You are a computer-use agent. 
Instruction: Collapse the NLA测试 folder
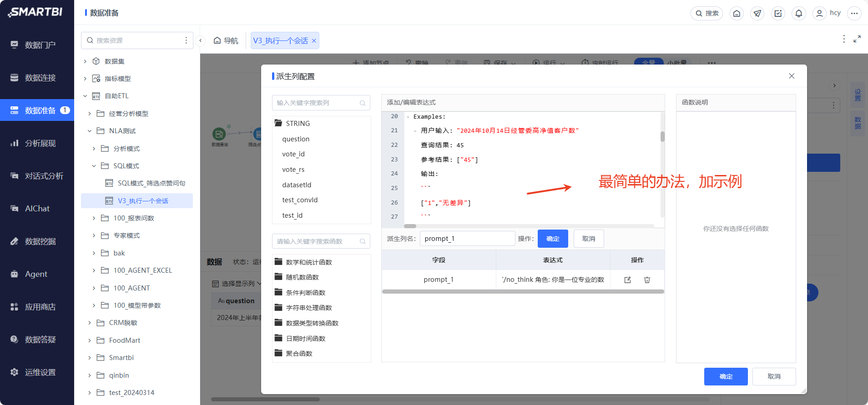click(x=90, y=131)
